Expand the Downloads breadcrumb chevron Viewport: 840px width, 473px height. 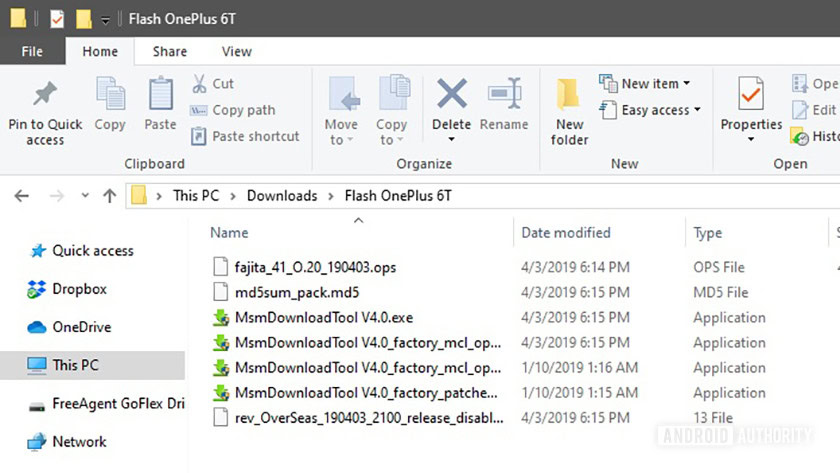click(331, 197)
